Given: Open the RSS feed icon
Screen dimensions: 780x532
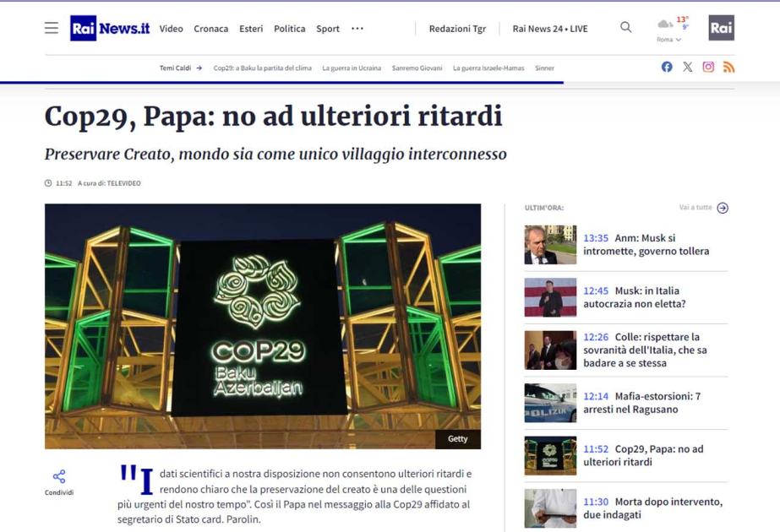Looking at the screenshot, I should [x=728, y=67].
